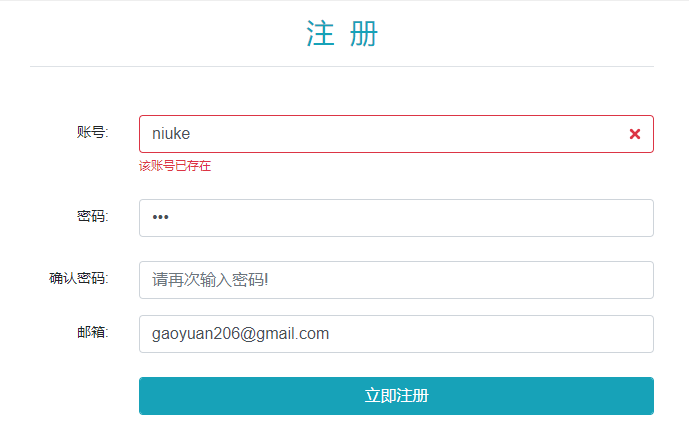Submit the form with 立即注册 button

(396, 396)
